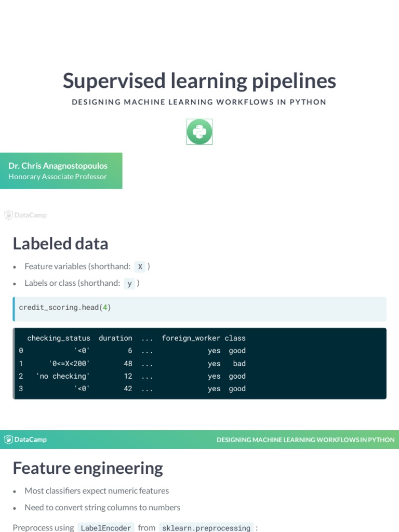Click the duration column header
This screenshot has width=399, height=532.
[x=115, y=338]
